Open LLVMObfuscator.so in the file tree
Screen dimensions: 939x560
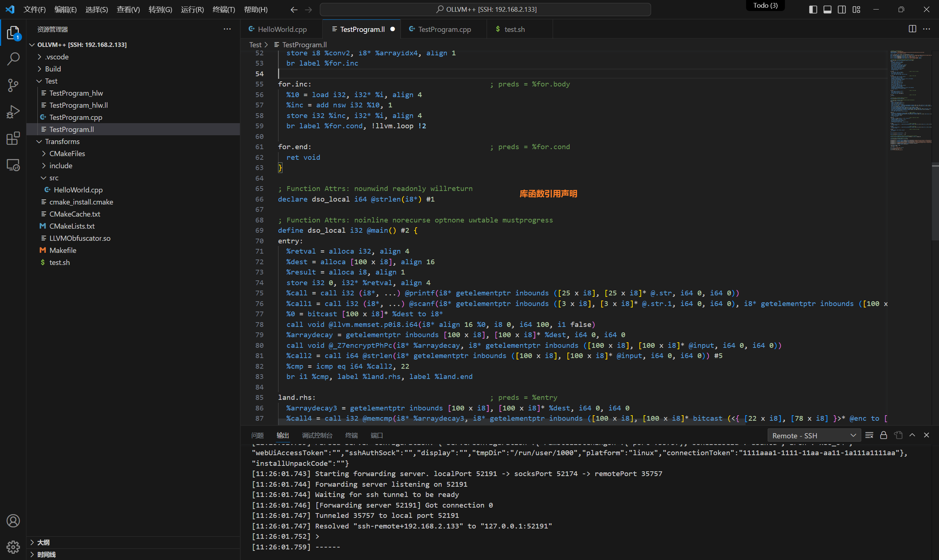pyautogui.click(x=133, y=238)
